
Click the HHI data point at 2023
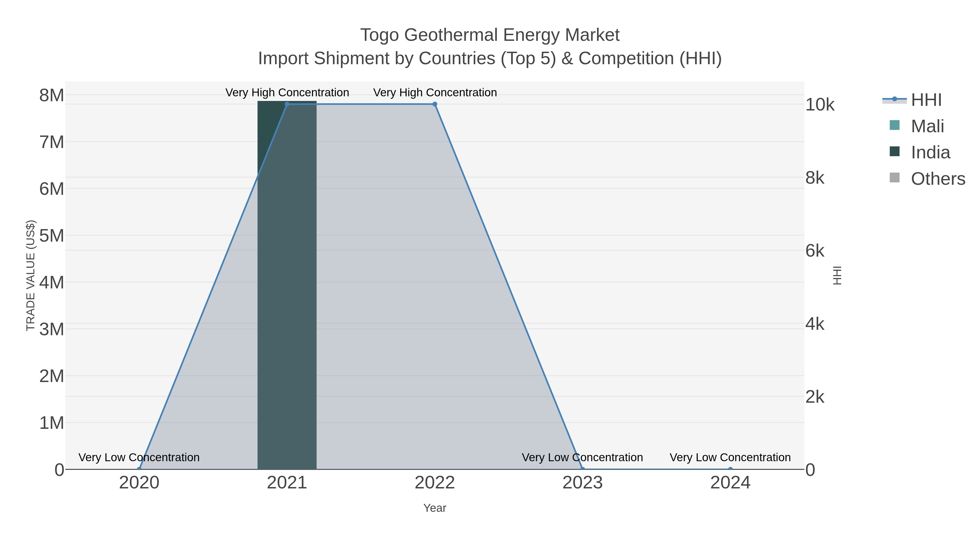click(x=583, y=469)
